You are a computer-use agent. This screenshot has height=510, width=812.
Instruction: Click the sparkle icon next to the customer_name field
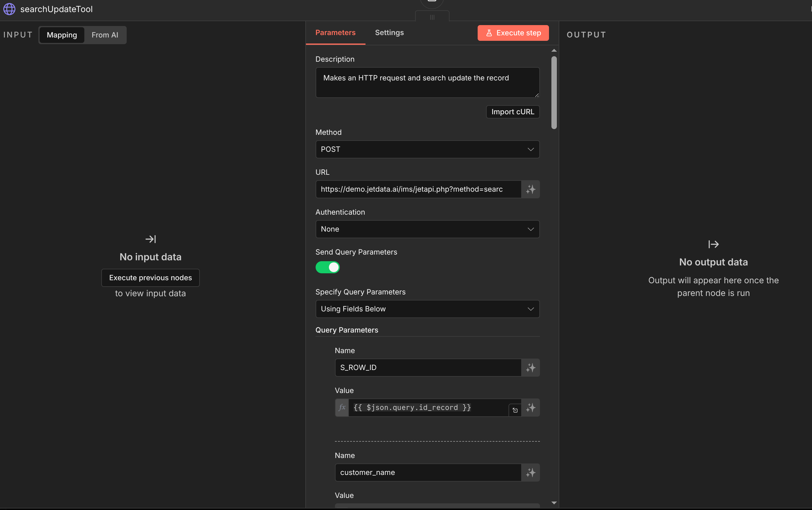[531, 473]
